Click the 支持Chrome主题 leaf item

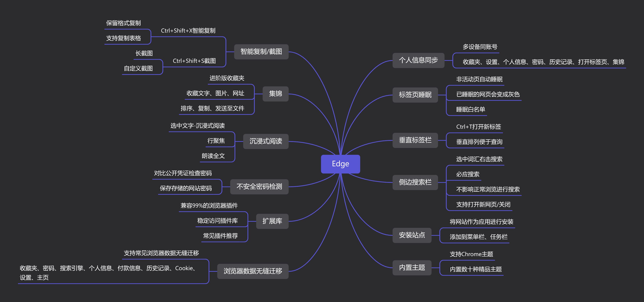pos(471,254)
